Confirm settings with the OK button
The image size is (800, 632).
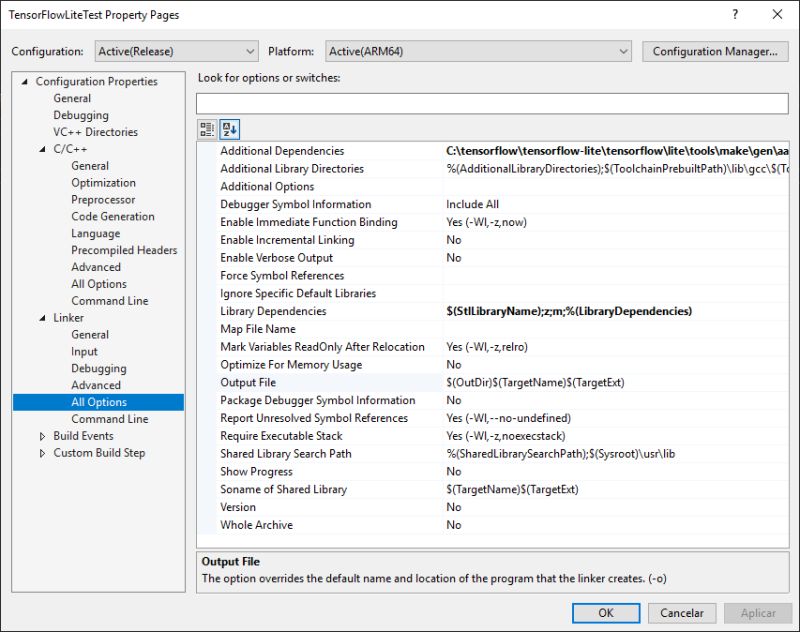click(609, 613)
